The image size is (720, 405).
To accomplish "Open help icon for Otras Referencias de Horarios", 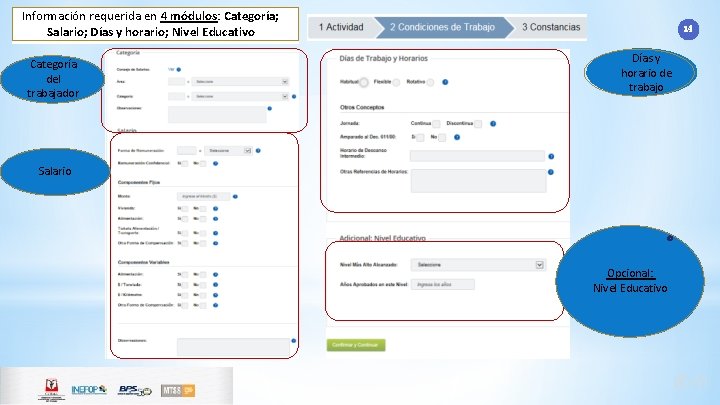I will pos(551,172).
